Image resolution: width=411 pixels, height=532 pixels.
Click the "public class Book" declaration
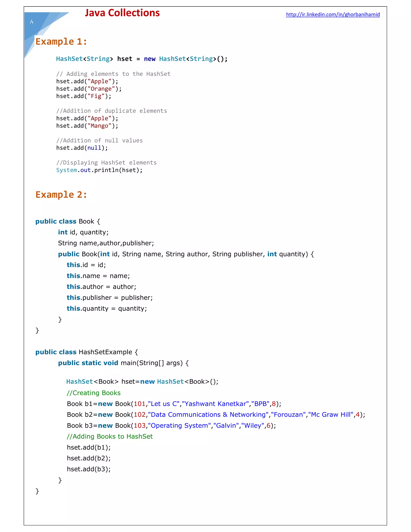68,221
